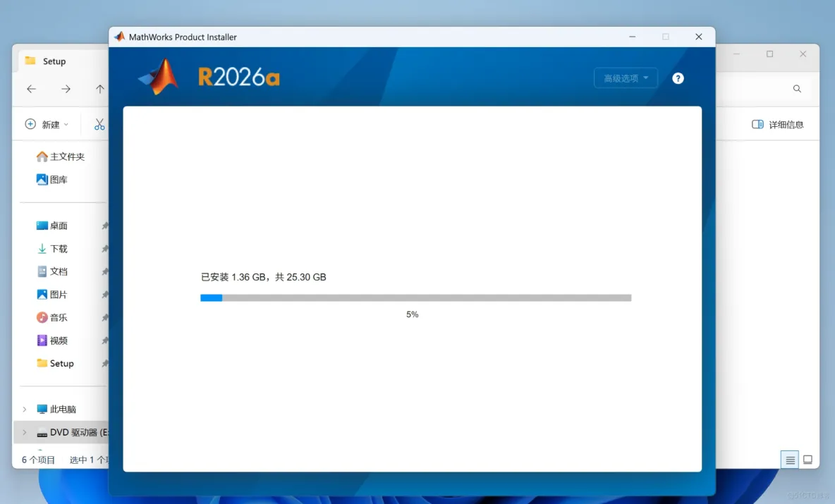835x504 pixels.
Task: Click the 视频 film icon in sidebar
Action: (x=42, y=340)
